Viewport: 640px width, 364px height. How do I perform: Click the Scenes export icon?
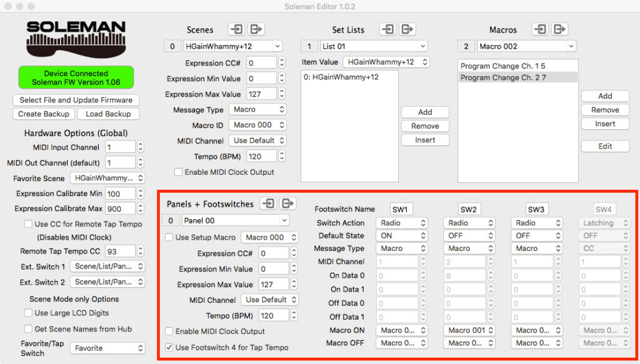256,29
